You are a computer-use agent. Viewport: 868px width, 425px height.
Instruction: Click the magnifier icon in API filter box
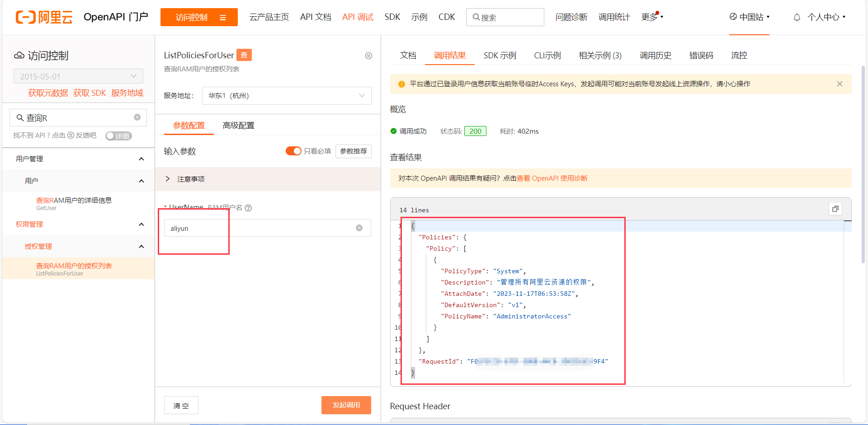tap(20, 118)
